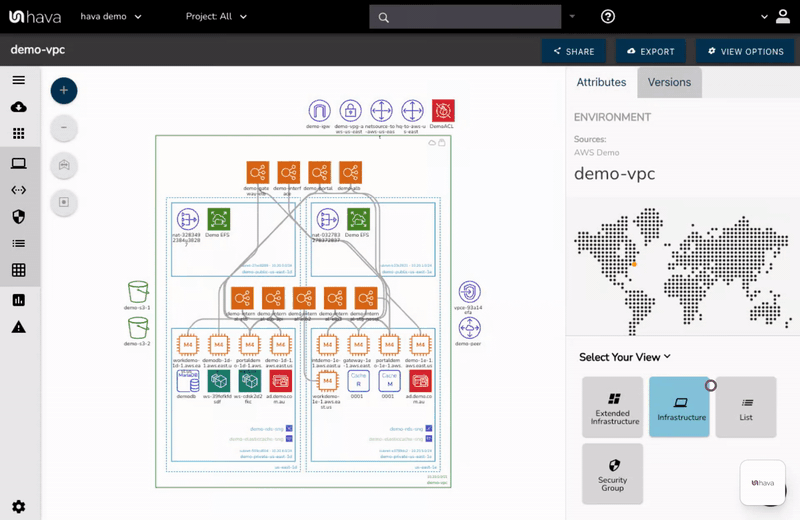Expand the hava demo account dropdown
The width and height of the screenshot is (800, 520).
111,17
